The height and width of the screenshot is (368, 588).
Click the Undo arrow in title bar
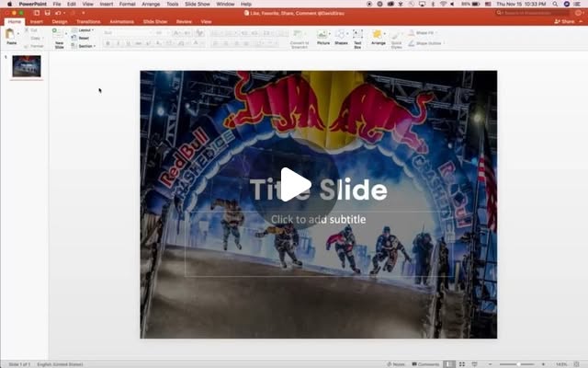click(58, 13)
